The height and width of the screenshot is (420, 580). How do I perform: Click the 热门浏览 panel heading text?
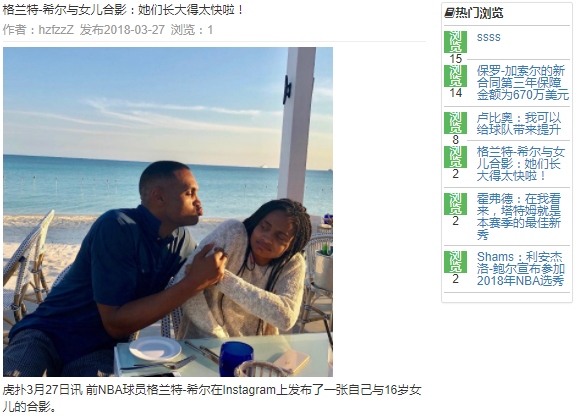(x=479, y=13)
